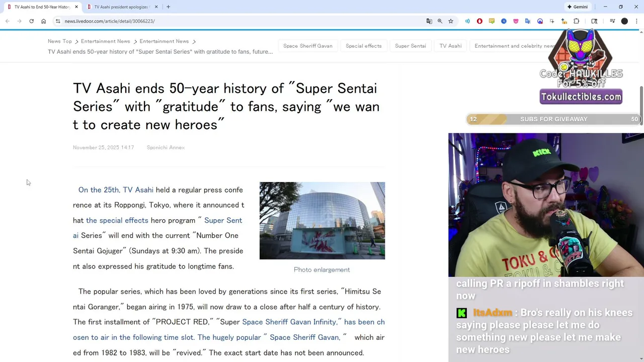Follow 'On the 25th, TV Asahi' link
The width and height of the screenshot is (644, 362).
click(x=116, y=190)
